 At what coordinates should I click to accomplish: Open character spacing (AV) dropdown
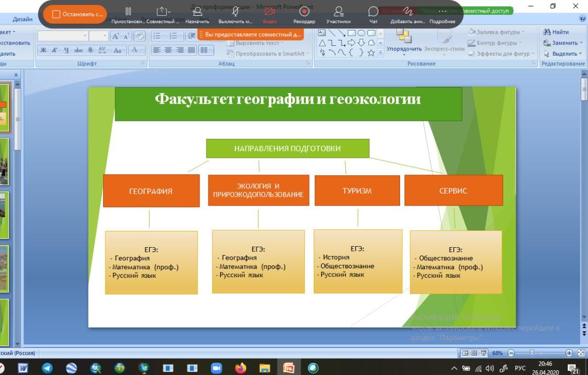[x=102, y=50]
